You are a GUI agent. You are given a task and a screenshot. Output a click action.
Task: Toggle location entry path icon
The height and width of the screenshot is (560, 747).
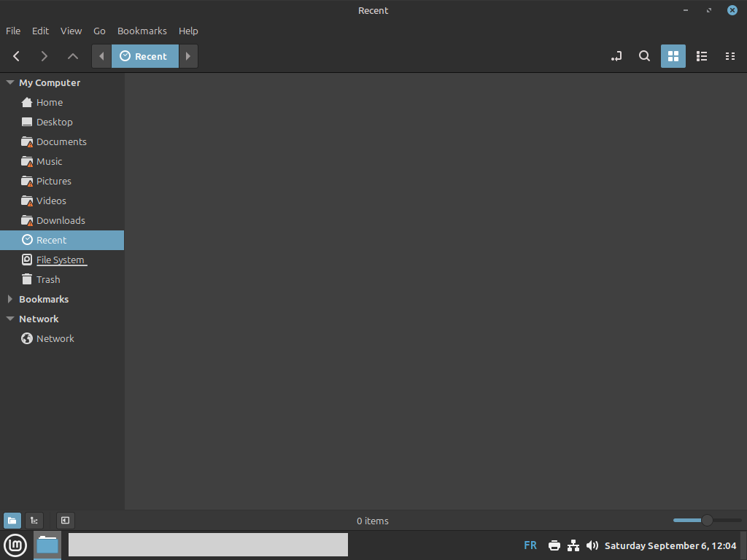tap(616, 56)
